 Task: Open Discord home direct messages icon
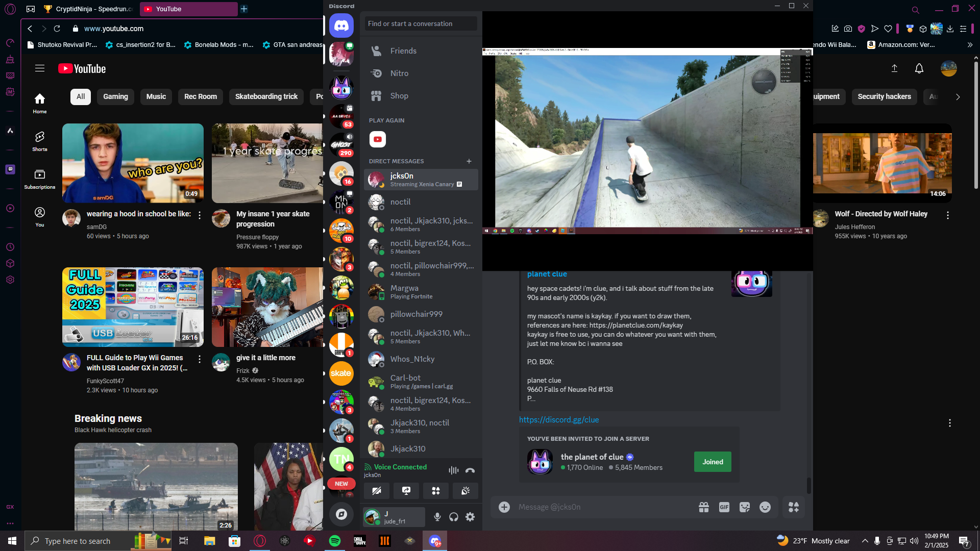point(341,26)
